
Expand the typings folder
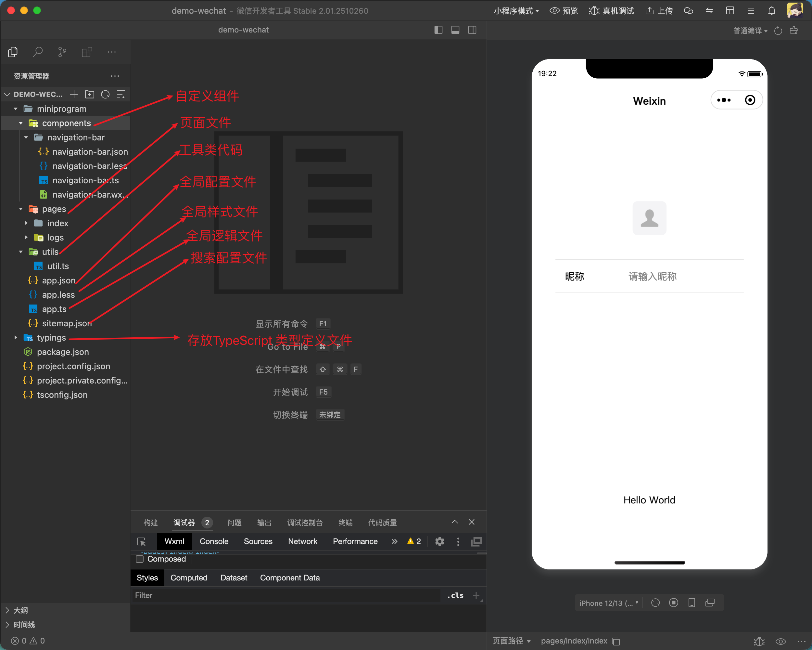(16, 338)
